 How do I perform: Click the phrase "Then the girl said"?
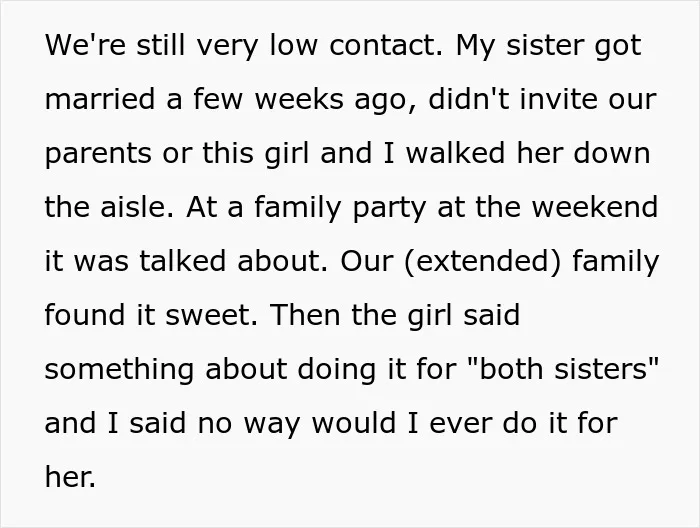click(395, 315)
